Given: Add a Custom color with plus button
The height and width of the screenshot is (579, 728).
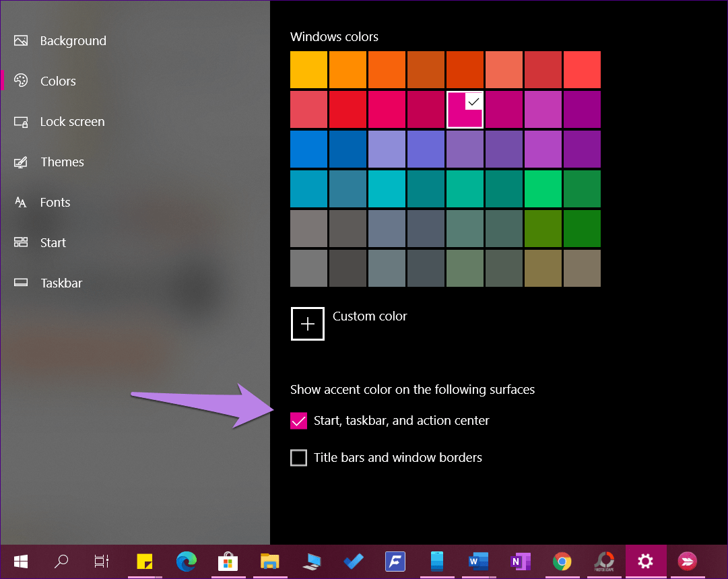Looking at the screenshot, I should pyautogui.click(x=308, y=324).
